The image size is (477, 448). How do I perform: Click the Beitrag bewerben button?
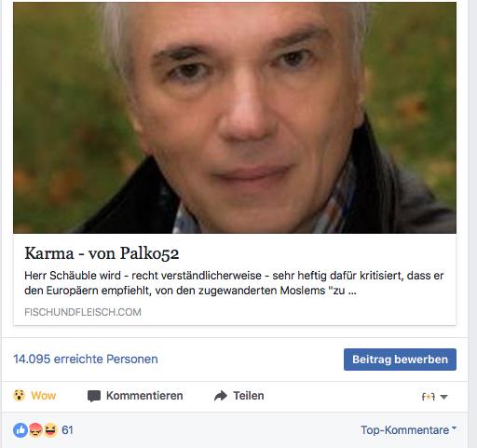pyautogui.click(x=400, y=360)
